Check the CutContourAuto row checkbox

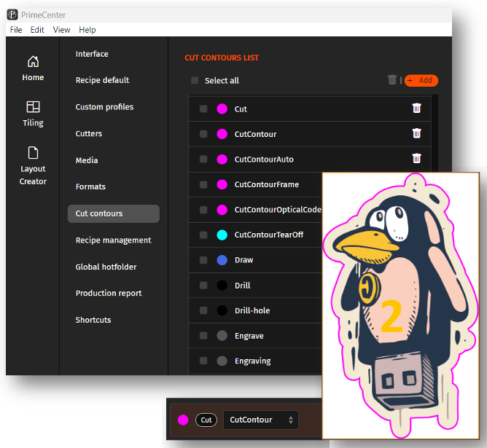(203, 159)
